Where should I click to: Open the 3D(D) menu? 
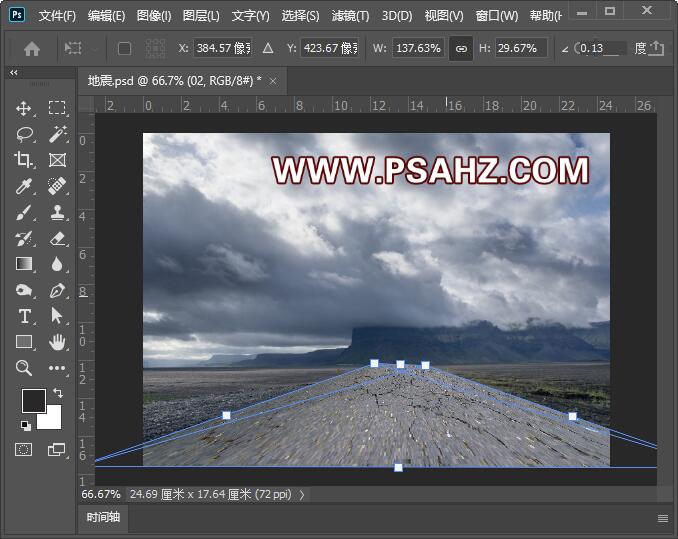[x=397, y=16]
